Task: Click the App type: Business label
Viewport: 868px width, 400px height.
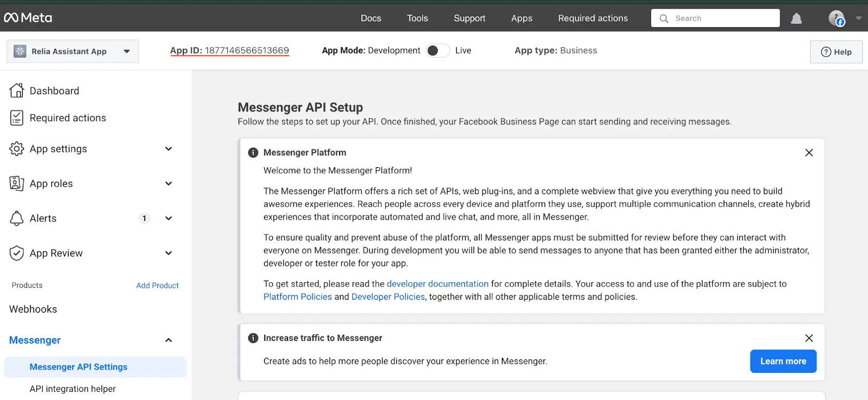Action: click(x=556, y=50)
